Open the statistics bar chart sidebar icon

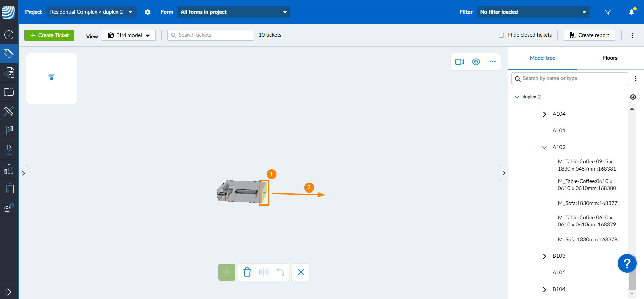9,169
